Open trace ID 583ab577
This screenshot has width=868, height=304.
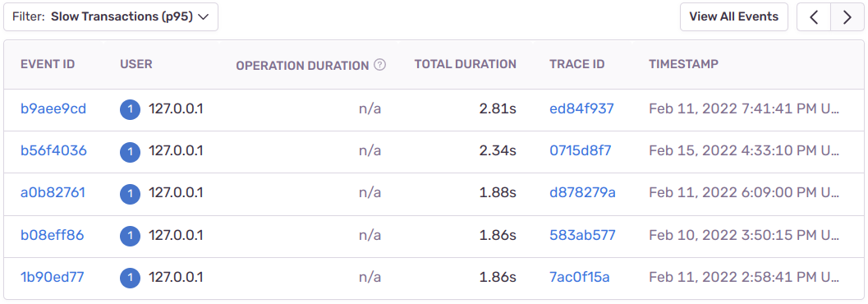coord(582,235)
